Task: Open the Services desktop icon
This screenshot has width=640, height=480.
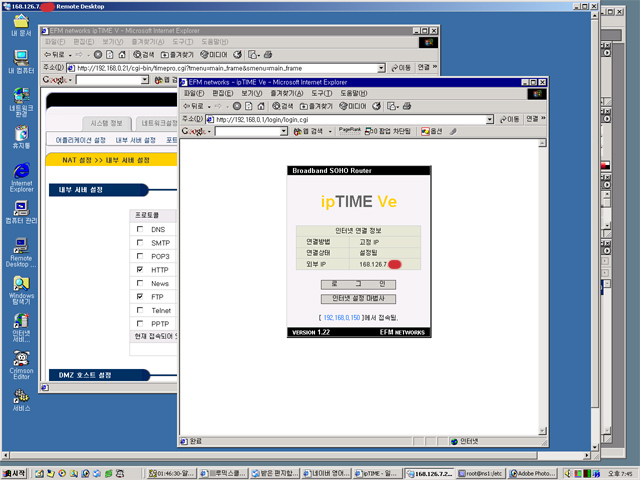Action: pyautogui.click(x=21, y=400)
